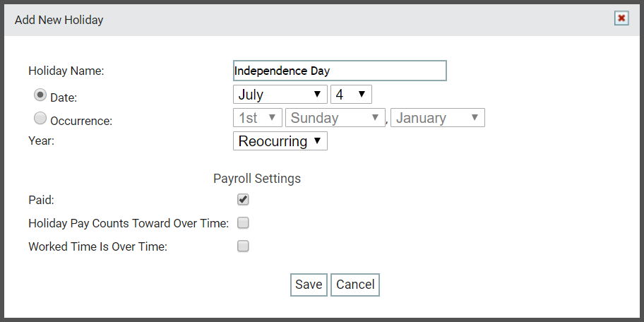This screenshot has width=644, height=322.
Task: Click the Cancel button
Action: (355, 285)
